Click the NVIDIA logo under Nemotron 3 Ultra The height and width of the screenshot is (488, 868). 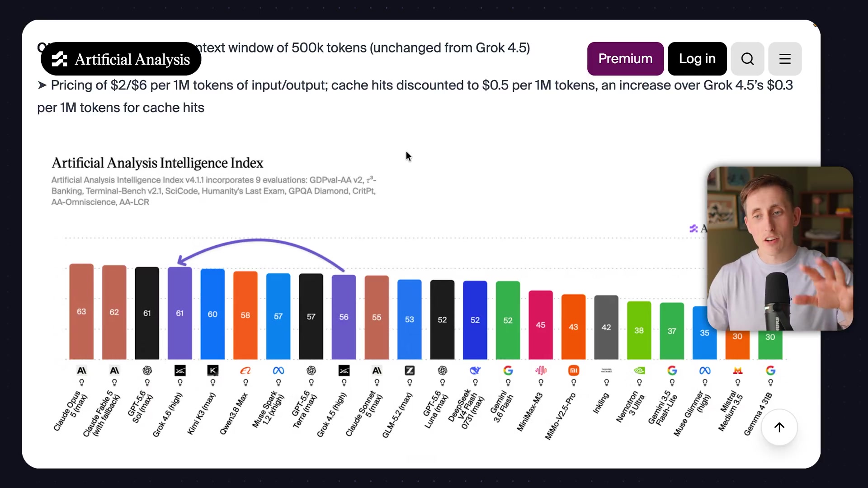(x=639, y=371)
